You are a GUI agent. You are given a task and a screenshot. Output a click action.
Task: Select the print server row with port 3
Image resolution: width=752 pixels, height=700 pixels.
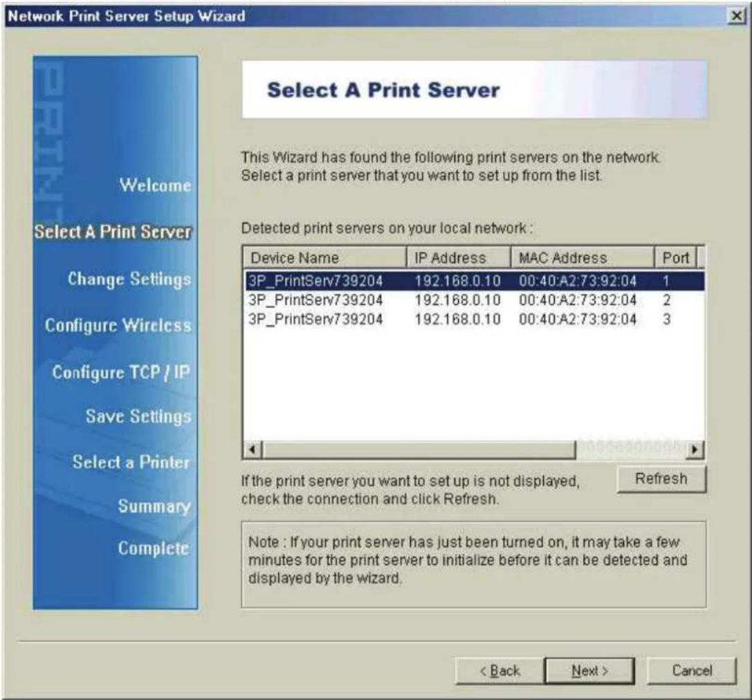[475, 320]
